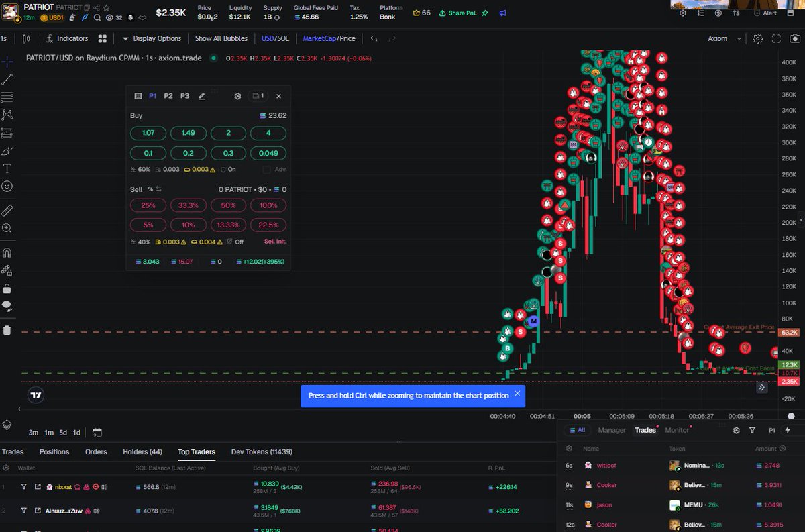Switch the MarketCap/Price toggle
This screenshot has height=532, width=805.
pos(329,38)
